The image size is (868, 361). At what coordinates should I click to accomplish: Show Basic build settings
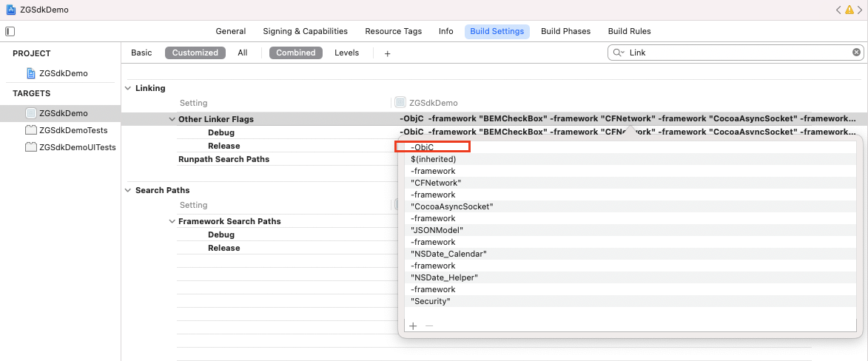tap(141, 53)
